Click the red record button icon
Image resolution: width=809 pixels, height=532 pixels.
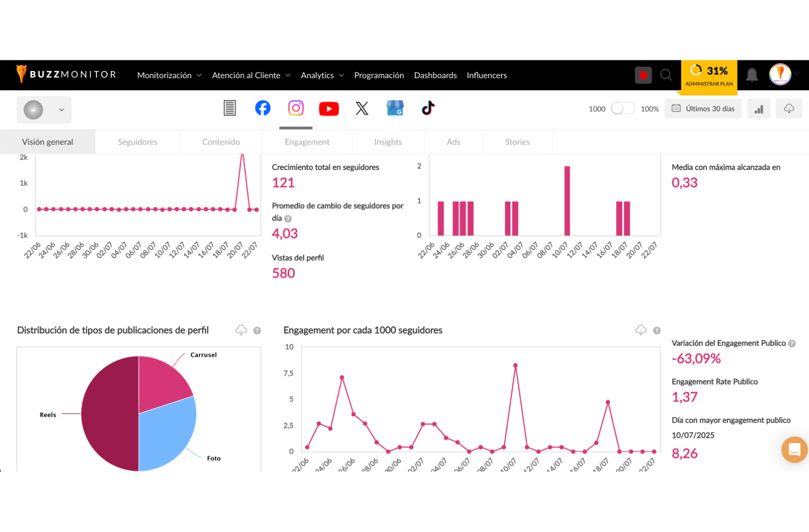pos(643,75)
